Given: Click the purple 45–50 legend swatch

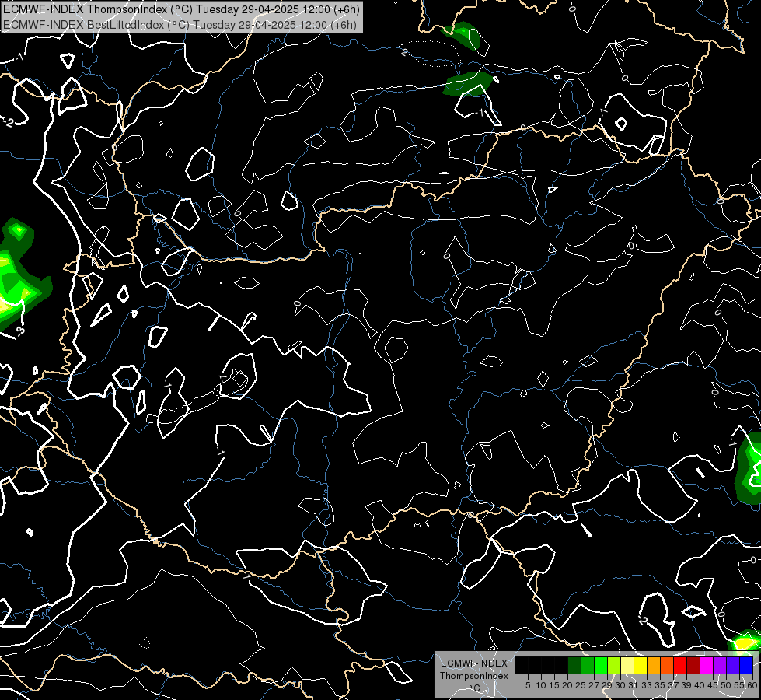Looking at the screenshot, I should pyautogui.click(x=721, y=665).
